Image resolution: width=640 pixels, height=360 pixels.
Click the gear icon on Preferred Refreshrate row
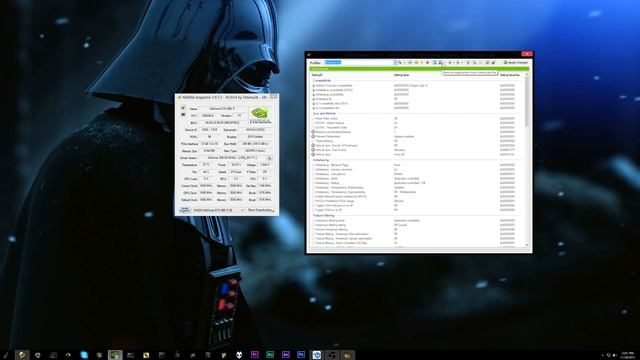coord(313,136)
